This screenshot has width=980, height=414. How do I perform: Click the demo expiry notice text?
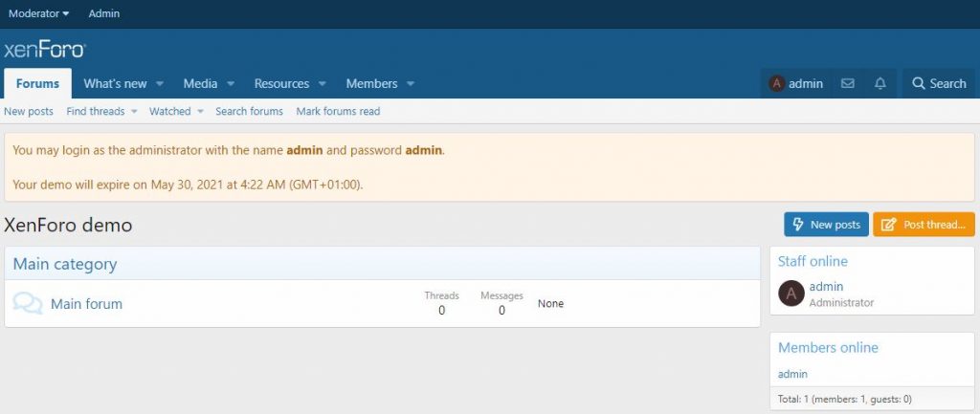click(x=188, y=185)
